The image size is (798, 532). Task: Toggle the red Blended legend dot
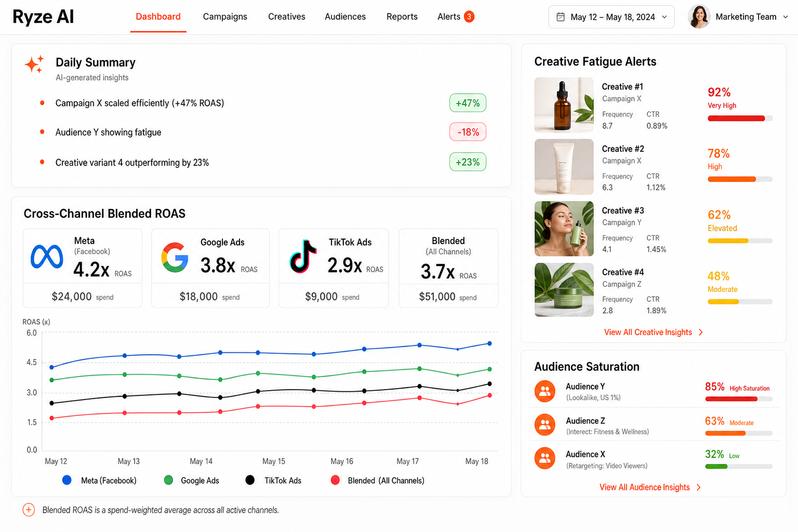tap(335, 480)
